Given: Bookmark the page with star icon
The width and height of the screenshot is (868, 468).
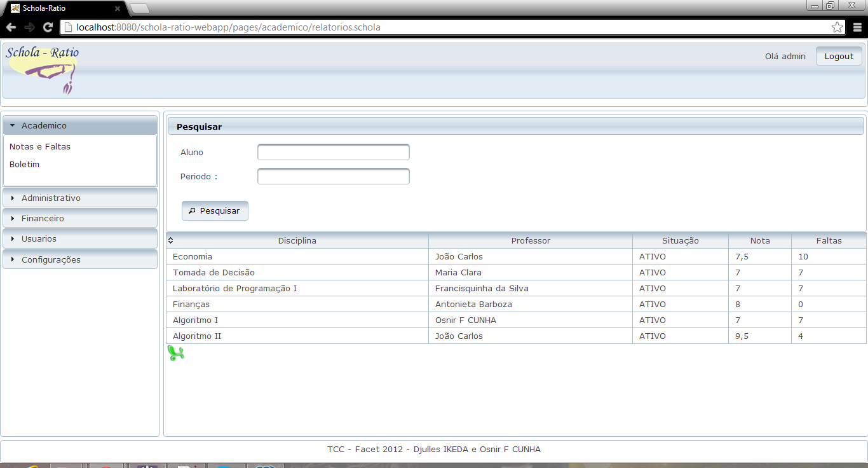Looking at the screenshot, I should [837, 27].
